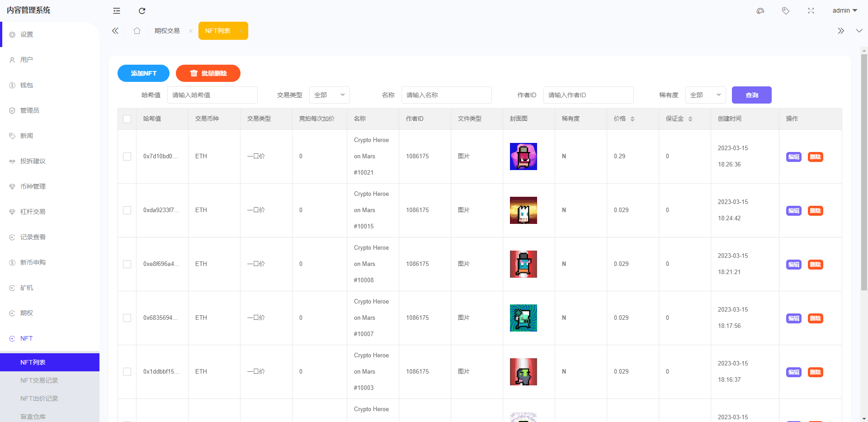
Task: Enter fullscreen with the expand icon
Action: point(811,11)
